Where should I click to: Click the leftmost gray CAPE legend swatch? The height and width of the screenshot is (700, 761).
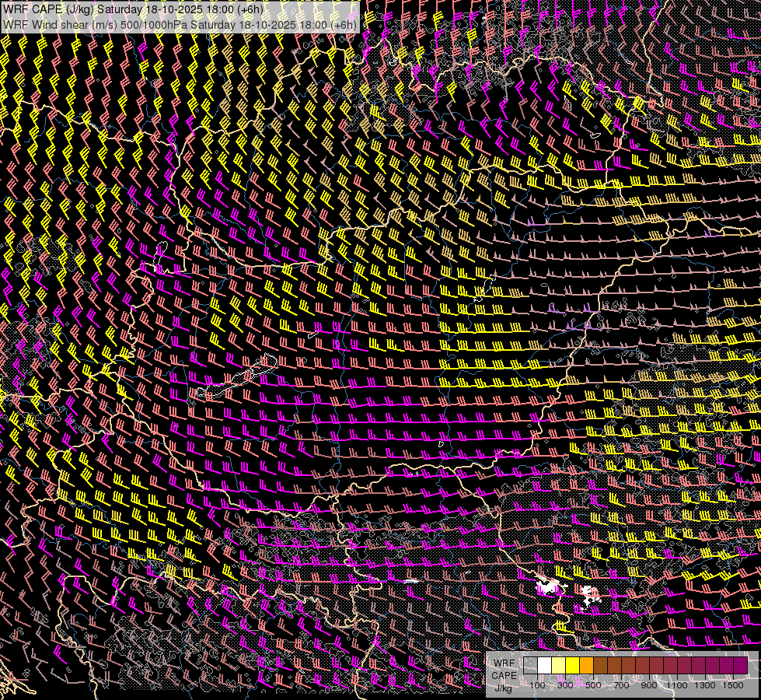coord(530,666)
